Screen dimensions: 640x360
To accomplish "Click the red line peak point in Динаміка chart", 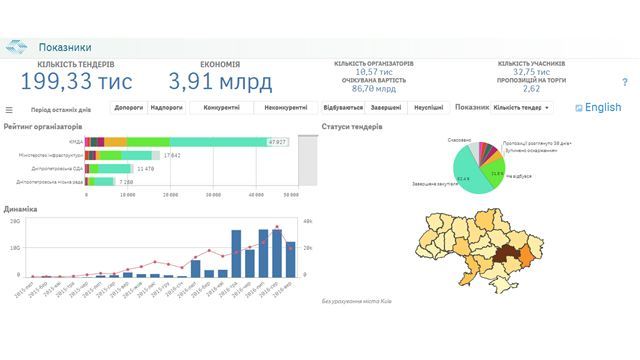I will [x=277, y=227].
